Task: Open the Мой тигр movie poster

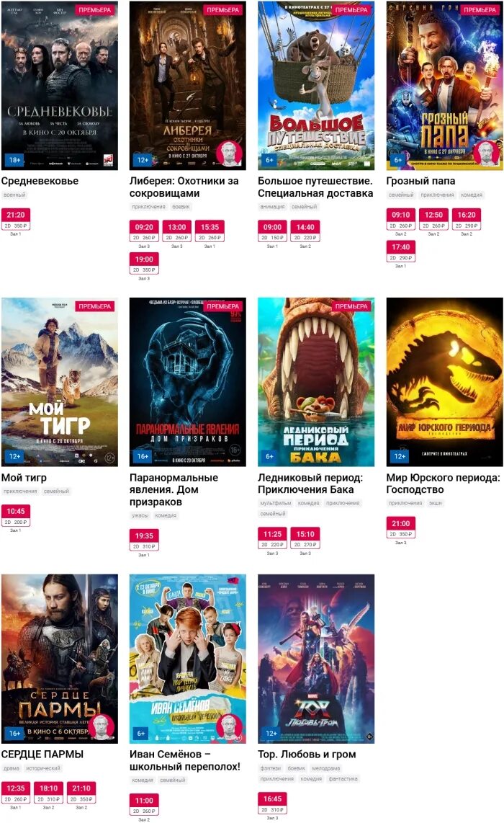Action: [x=59, y=382]
